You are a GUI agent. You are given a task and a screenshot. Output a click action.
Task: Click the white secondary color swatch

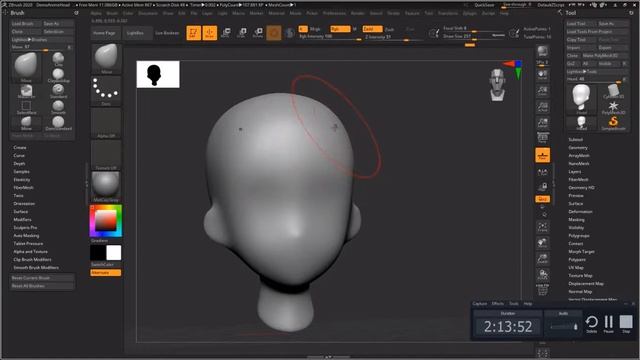[x=113, y=253]
